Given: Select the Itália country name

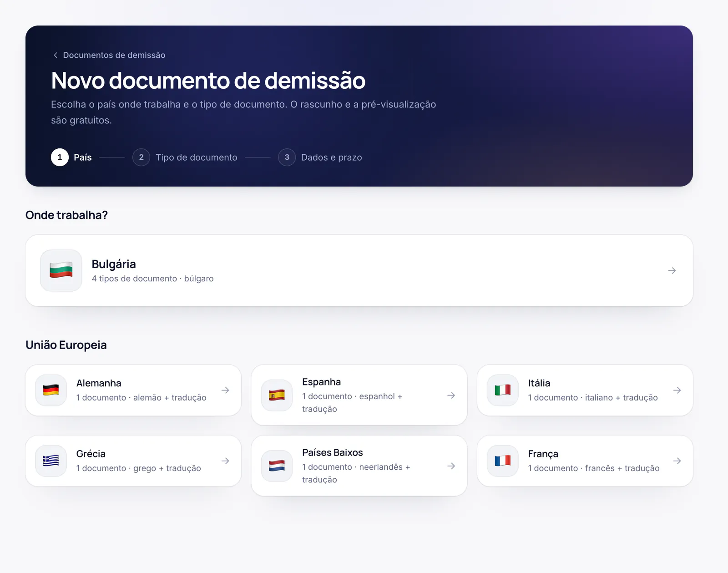Looking at the screenshot, I should tap(539, 383).
